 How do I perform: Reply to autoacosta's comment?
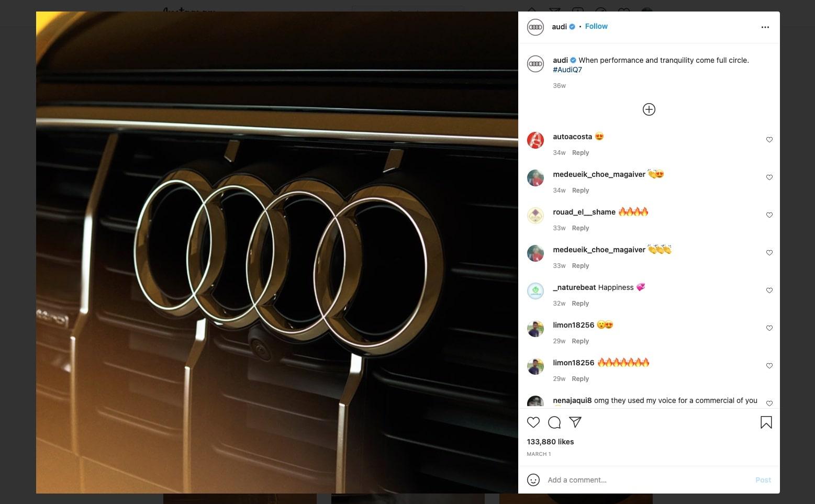point(580,153)
